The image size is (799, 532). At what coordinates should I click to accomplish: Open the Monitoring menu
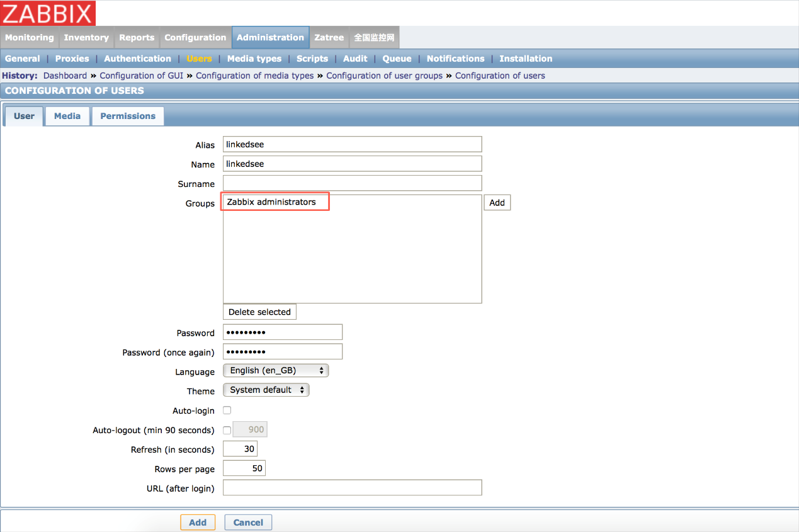coord(30,38)
